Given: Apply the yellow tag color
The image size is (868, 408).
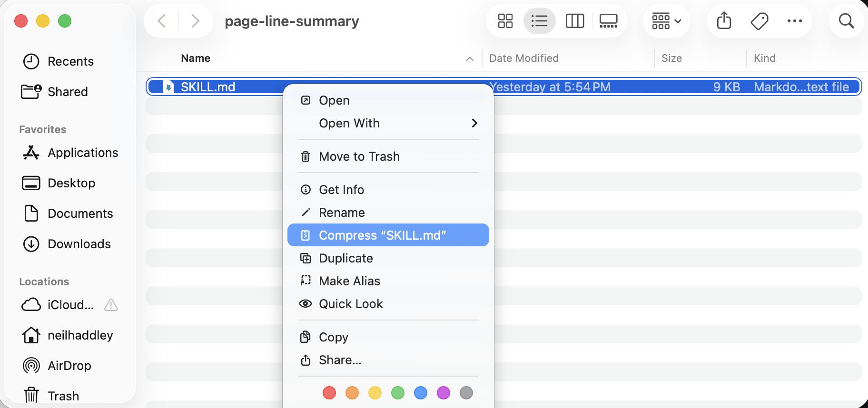Looking at the screenshot, I should tap(375, 393).
